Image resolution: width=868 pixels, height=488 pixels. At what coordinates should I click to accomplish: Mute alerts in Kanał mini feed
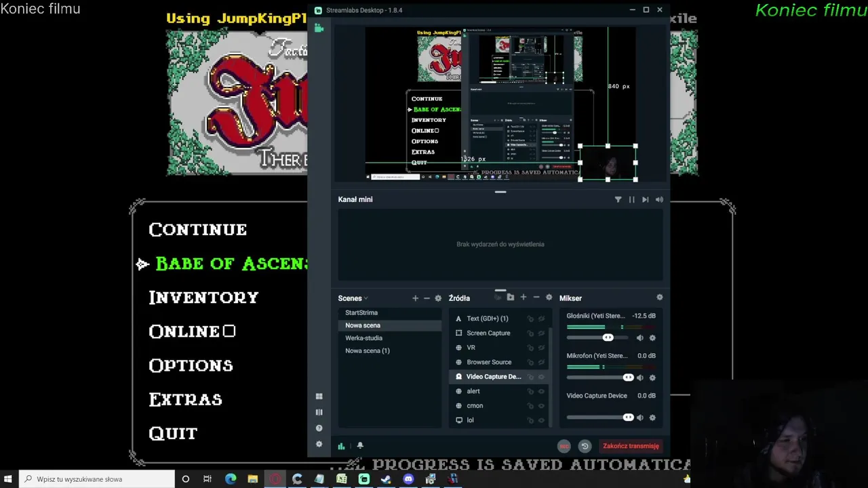tap(659, 199)
